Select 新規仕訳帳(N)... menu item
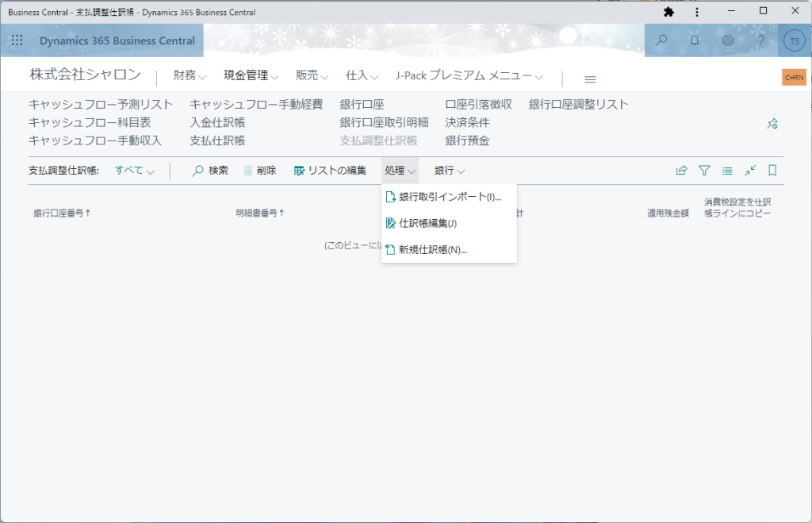This screenshot has width=812, height=523. [449, 250]
